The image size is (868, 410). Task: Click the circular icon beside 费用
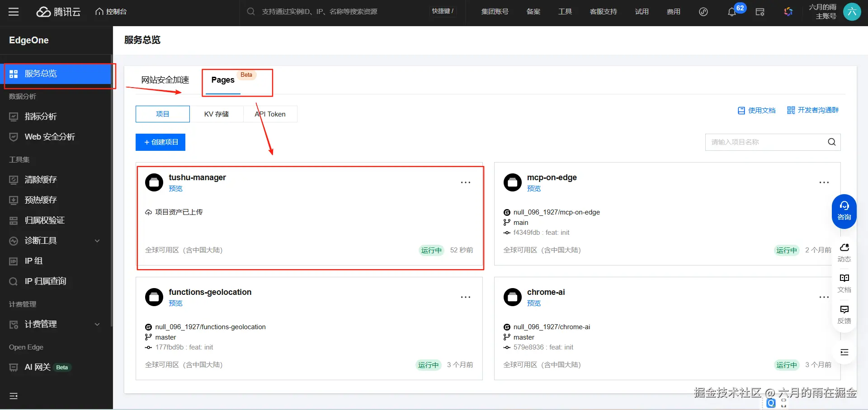703,12
